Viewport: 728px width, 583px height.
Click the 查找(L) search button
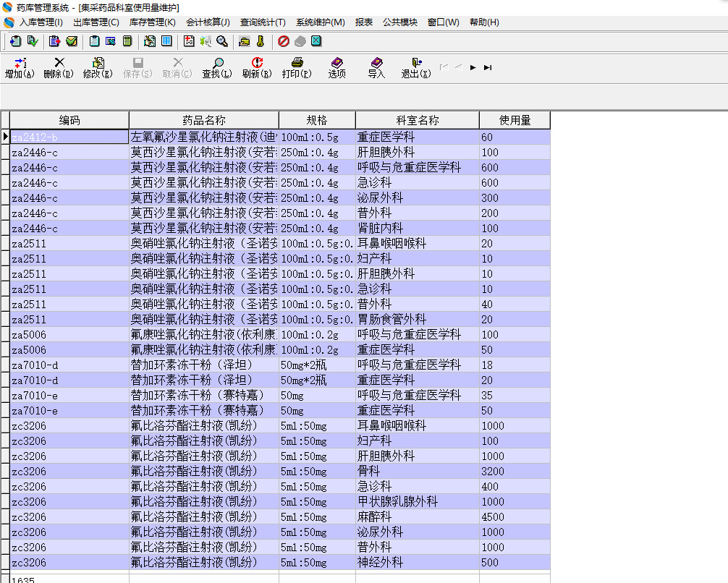pyautogui.click(x=217, y=68)
